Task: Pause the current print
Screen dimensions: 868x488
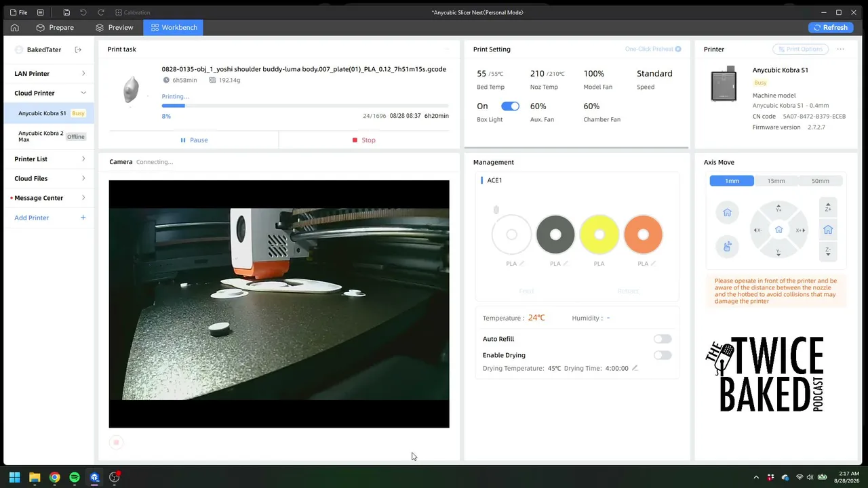Action: tap(194, 140)
